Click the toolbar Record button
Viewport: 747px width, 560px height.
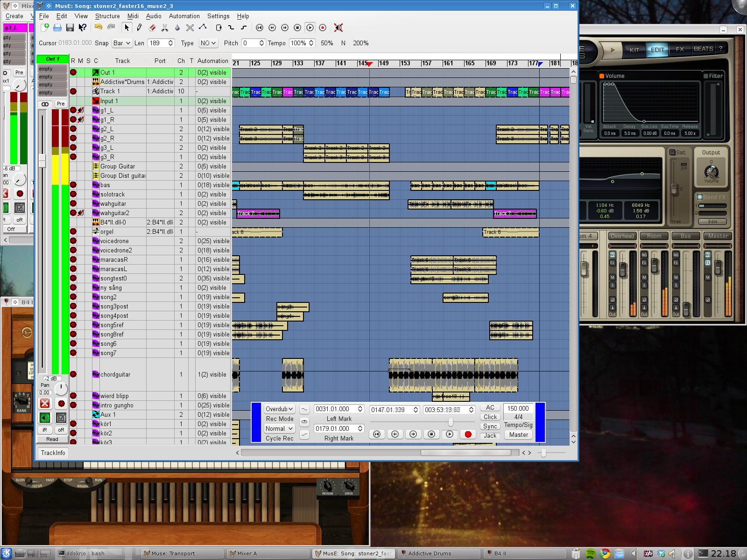pyautogui.click(x=323, y=28)
